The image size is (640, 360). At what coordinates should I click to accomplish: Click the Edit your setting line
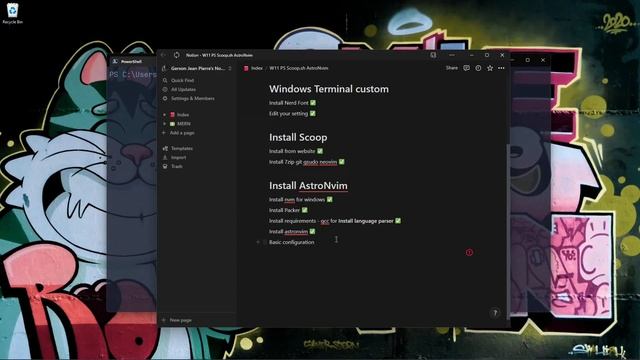(292, 113)
